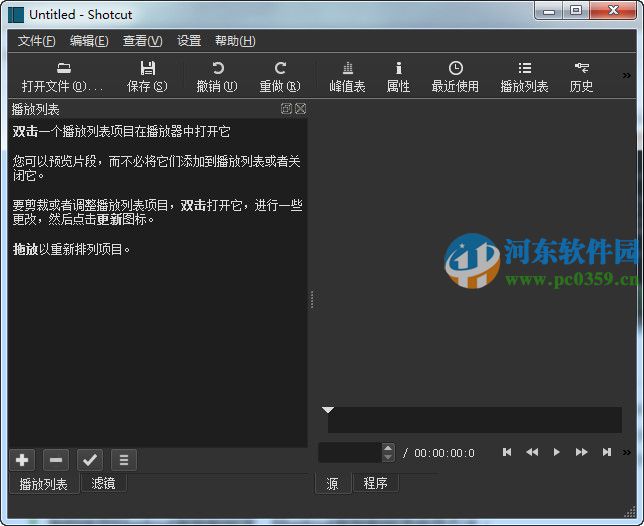
Task: Open the 编辑(E) menu
Action: tap(89, 41)
